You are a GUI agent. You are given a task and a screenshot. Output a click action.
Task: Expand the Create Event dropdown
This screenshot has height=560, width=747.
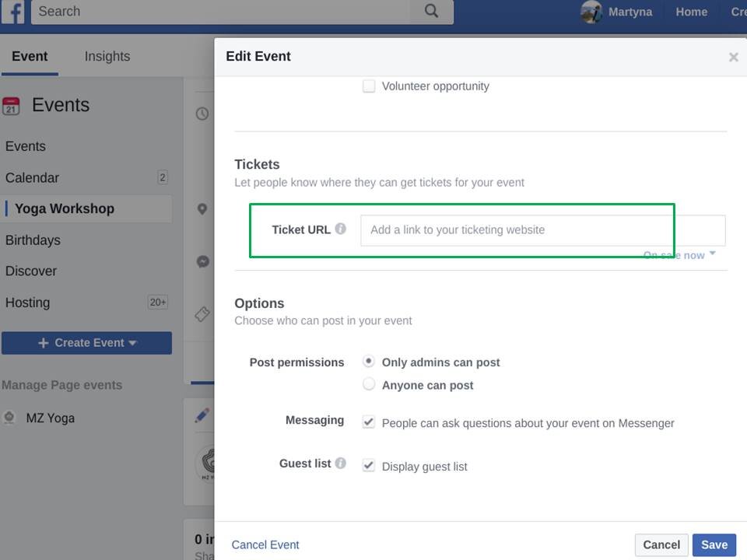pyautogui.click(x=132, y=343)
